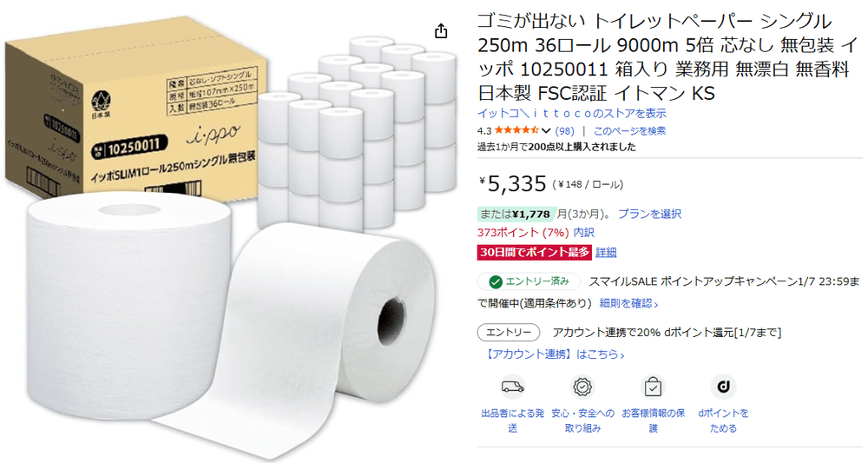
Task: Open the 内訳 points breakdown link
Action: 583,233
